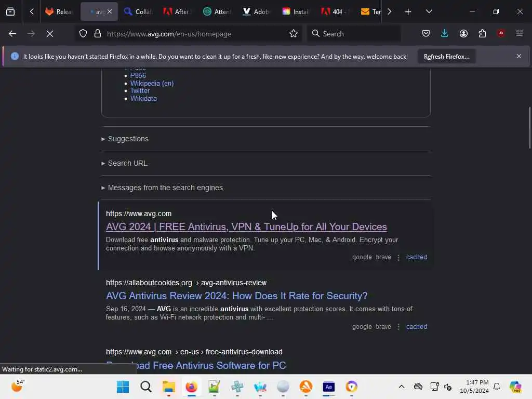This screenshot has height=399, width=532.
Task: Open Firefox View tab list icon
Action: click(10, 11)
